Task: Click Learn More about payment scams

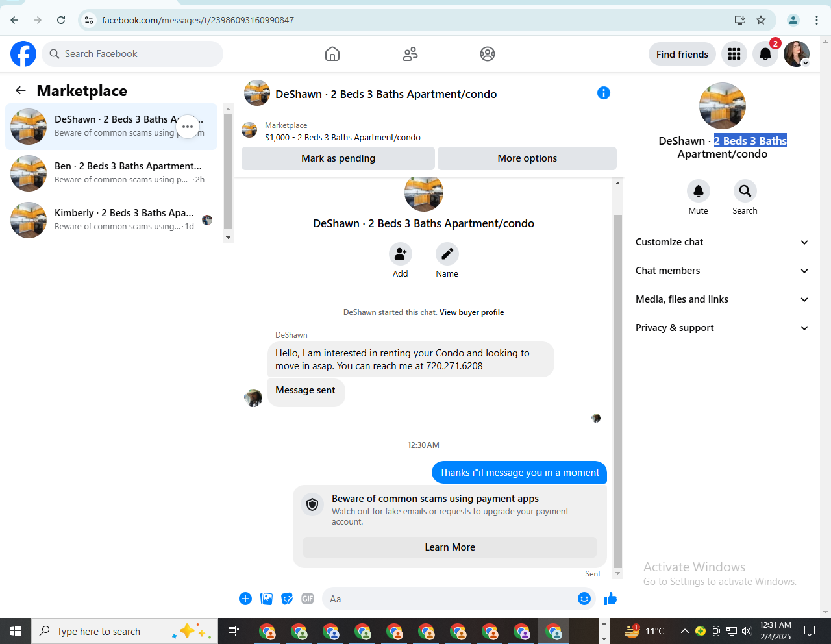Action: pos(450,547)
